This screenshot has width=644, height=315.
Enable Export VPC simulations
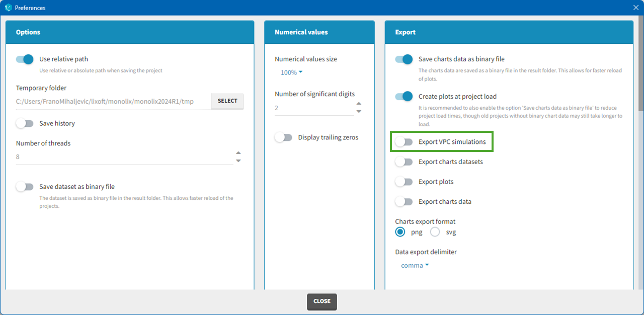coord(404,142)
